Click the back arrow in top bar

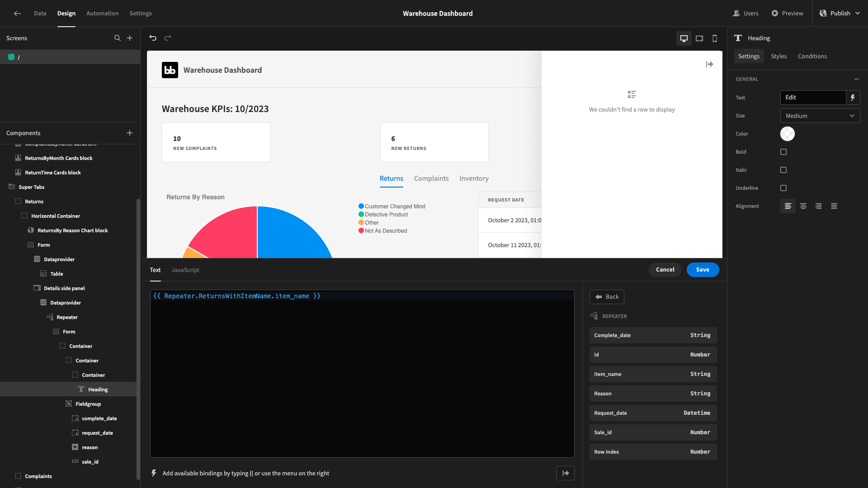(x=17, y=14)
